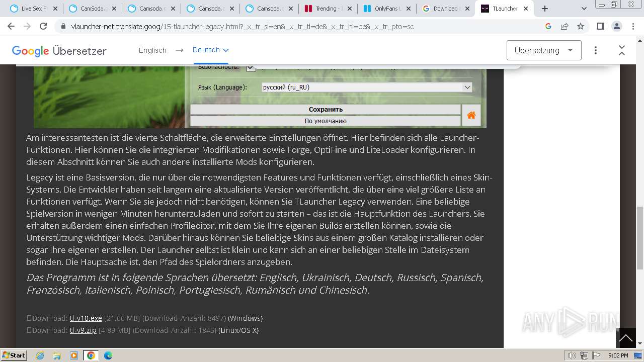Download tl-v10.exe for Windows

(86, 318)
